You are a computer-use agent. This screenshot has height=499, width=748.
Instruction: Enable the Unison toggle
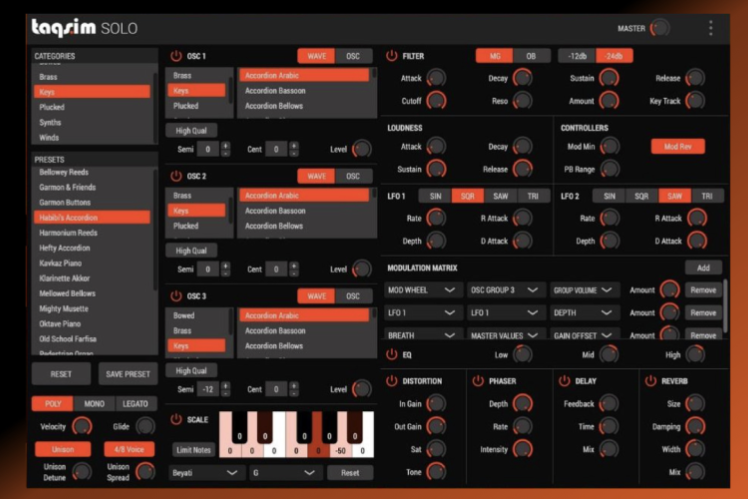coord(62,449)
